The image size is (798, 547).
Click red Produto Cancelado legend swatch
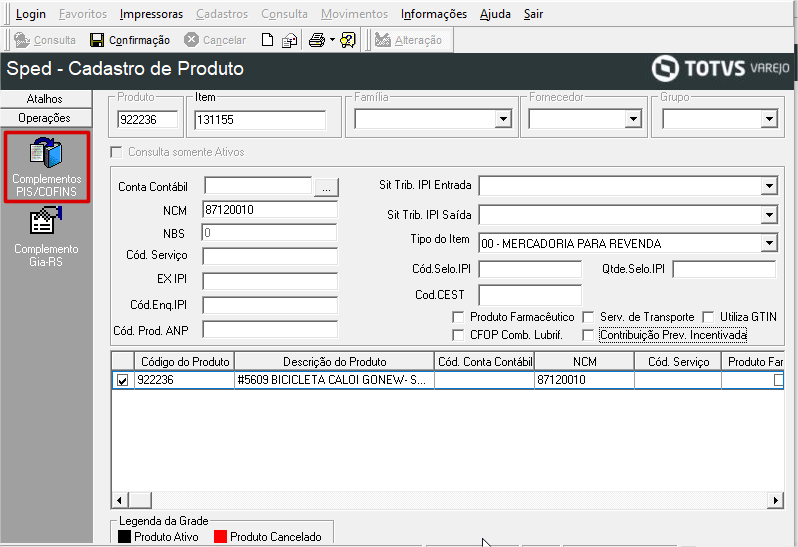[220, 536]
